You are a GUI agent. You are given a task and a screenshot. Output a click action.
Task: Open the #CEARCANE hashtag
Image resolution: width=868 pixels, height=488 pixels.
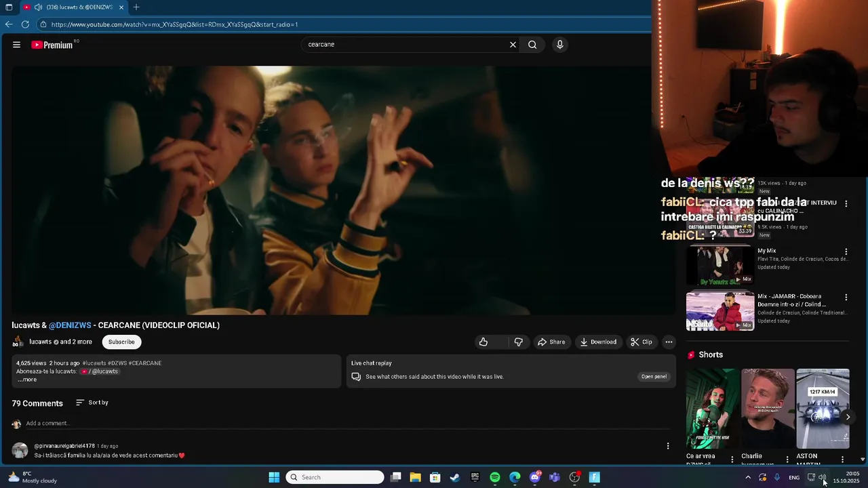click(x=145, y=363)
